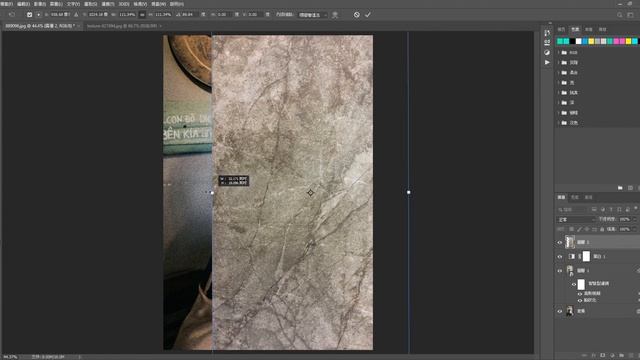Open the History panel icon in collapsed dock
The width and height of the screenshot is (640, 360).
(547, 33)
